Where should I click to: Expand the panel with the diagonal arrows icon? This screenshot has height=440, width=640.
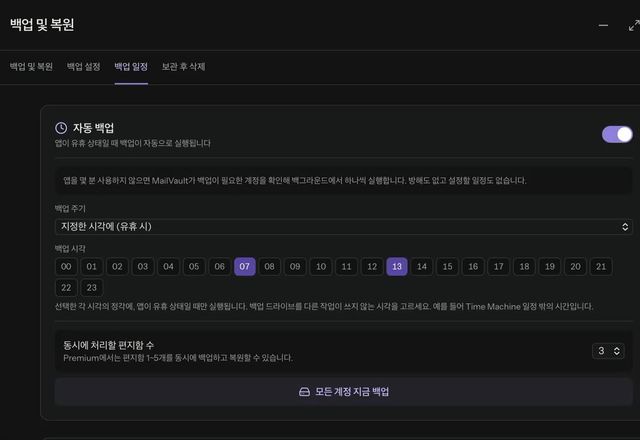(634, 25)
